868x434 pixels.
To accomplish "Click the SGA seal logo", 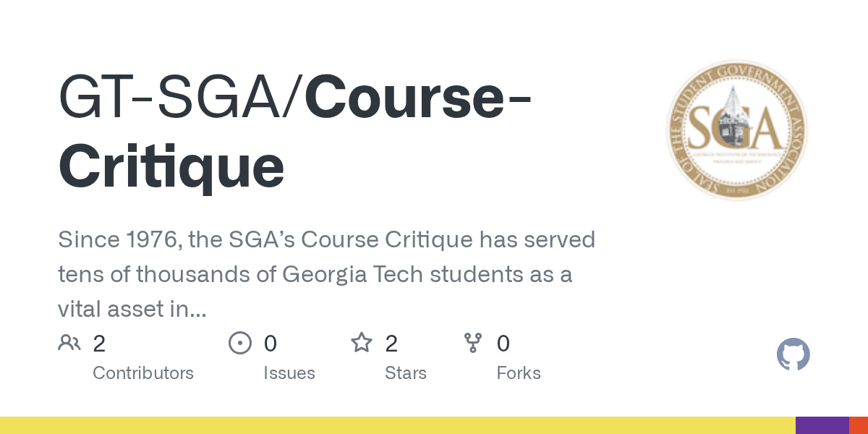I will [737, 131].
